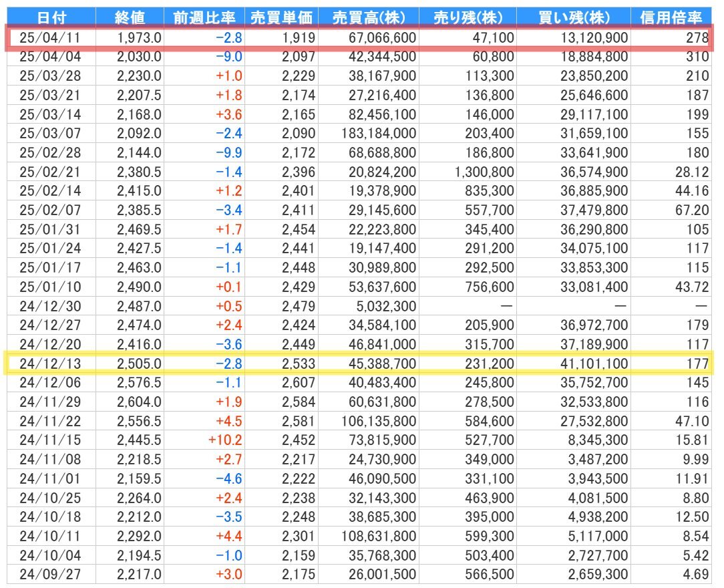Select date cell 24/11/01
This screenshot has width=724, height=588.
50,479
